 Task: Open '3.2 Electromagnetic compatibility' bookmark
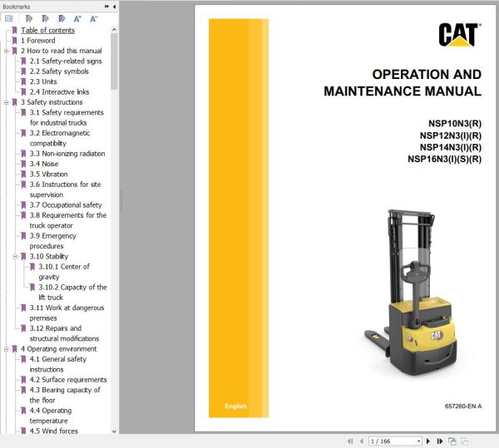(60, 138)
